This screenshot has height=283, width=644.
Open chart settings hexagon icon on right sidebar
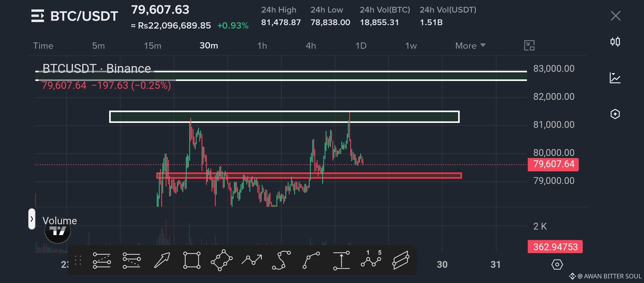[615, 114]
